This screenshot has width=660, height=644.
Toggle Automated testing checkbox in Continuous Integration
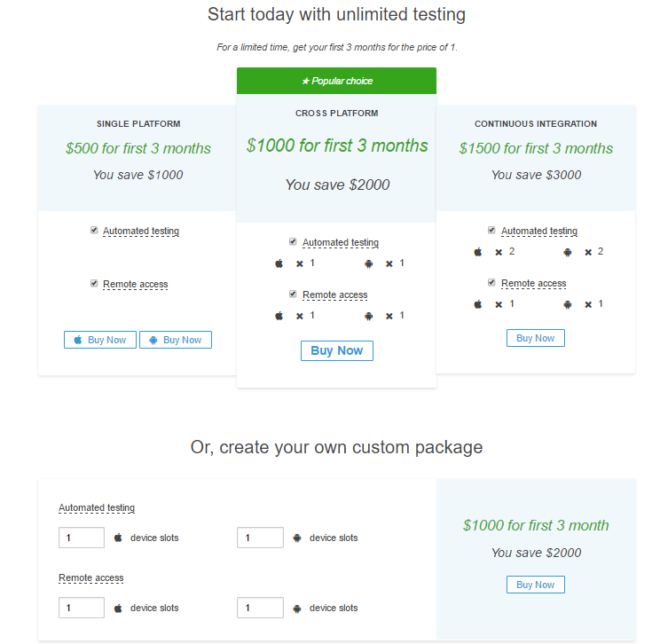492,230
